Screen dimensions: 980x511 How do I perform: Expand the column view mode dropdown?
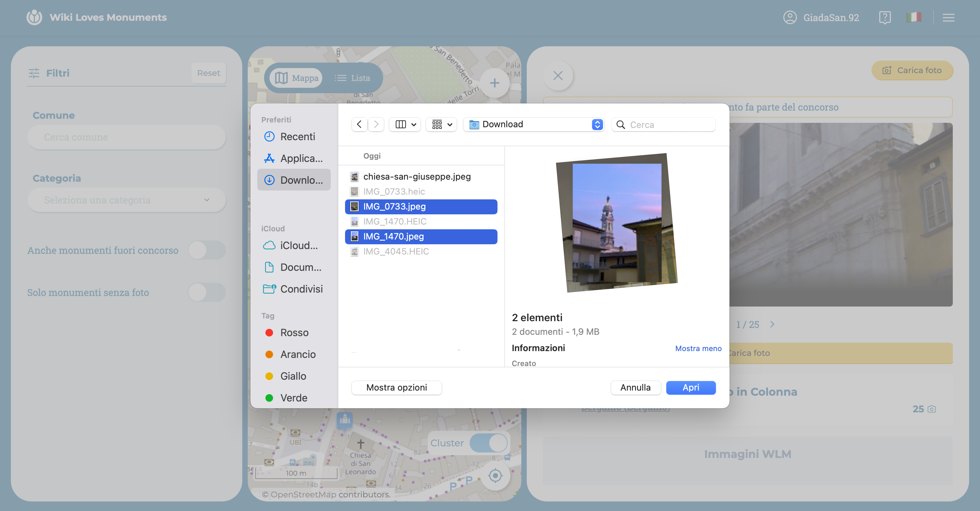[405, 125]
